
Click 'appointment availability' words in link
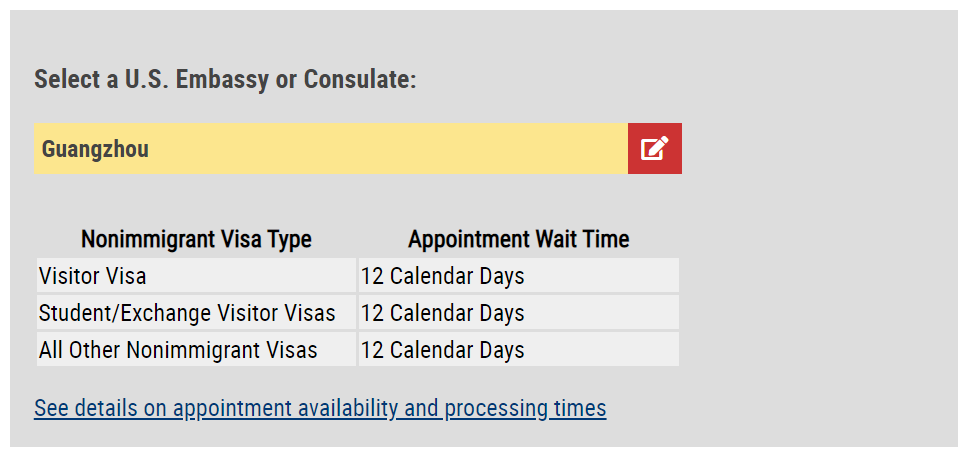tap(285, 408)
